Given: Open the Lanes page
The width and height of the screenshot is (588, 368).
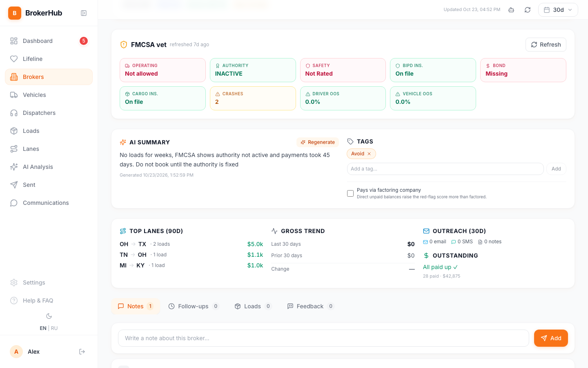Looking at the screenshot, I should tap(49, 149).
